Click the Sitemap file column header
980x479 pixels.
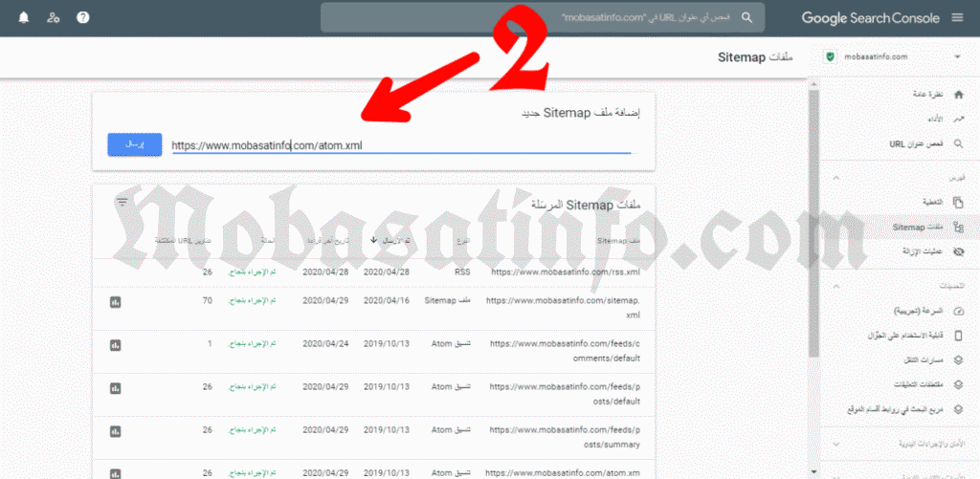[619, 240]
